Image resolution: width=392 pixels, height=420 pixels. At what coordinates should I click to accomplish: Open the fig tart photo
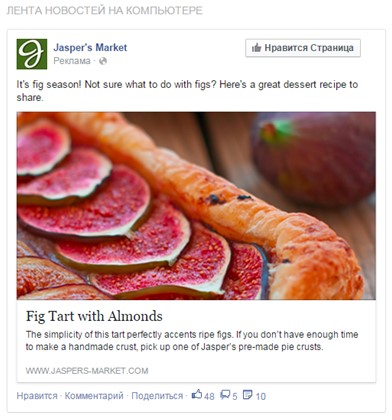(x=196, y=206)
